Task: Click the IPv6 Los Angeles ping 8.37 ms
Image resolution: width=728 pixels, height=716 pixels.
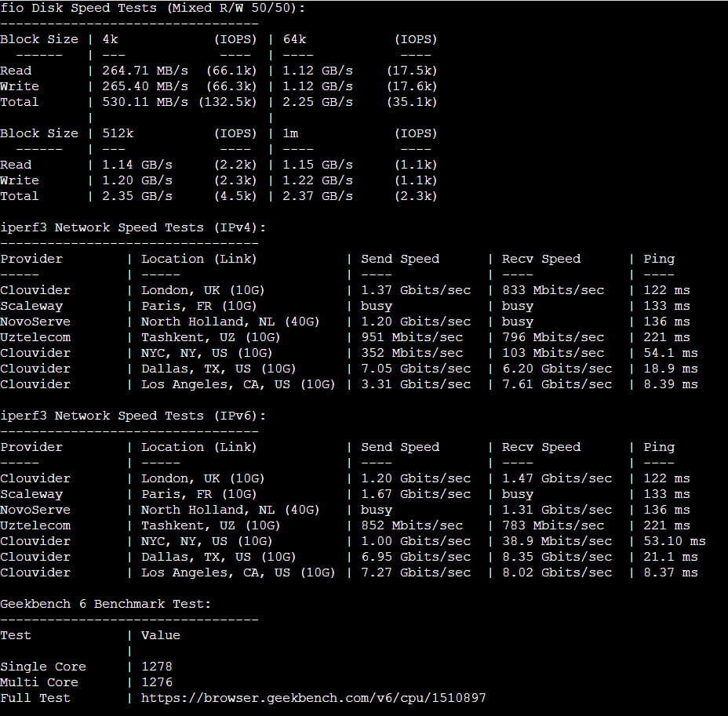Action: tap(671, 573)
